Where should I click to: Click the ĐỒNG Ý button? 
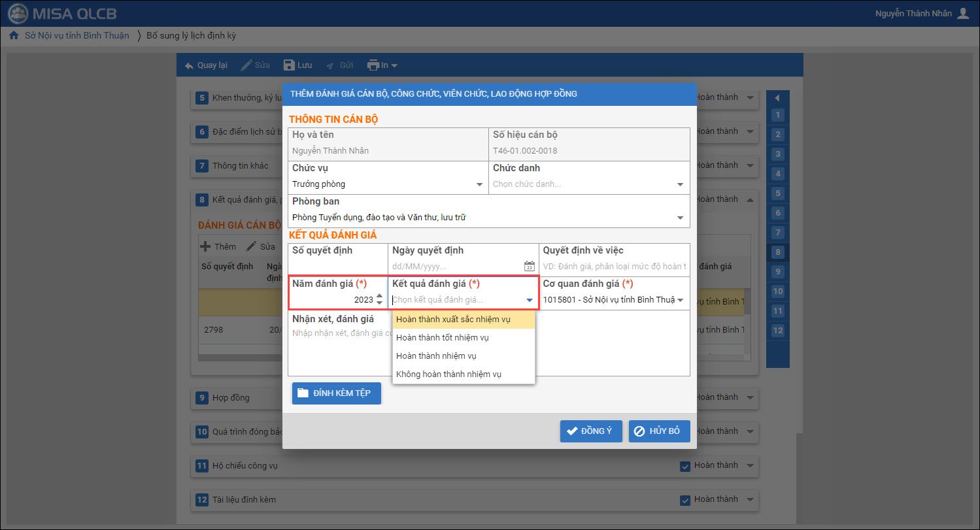point(590,431)
